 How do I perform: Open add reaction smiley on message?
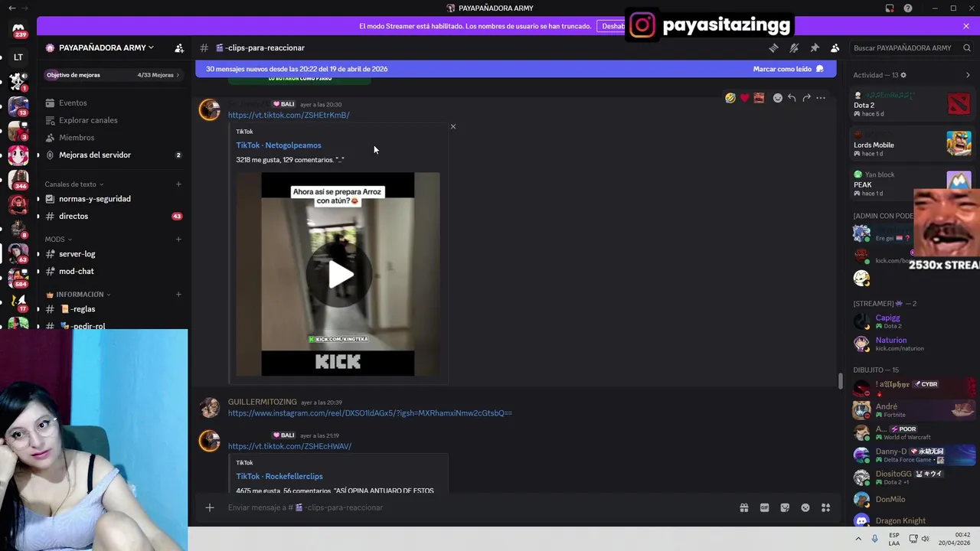pyautogui.click(x=777, y=98)
